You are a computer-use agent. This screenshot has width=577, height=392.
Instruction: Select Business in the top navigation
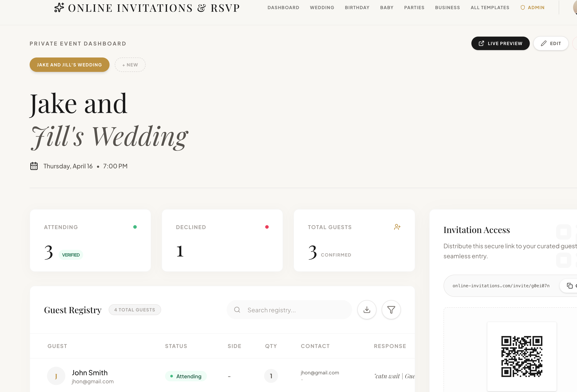tap(447, 8)
